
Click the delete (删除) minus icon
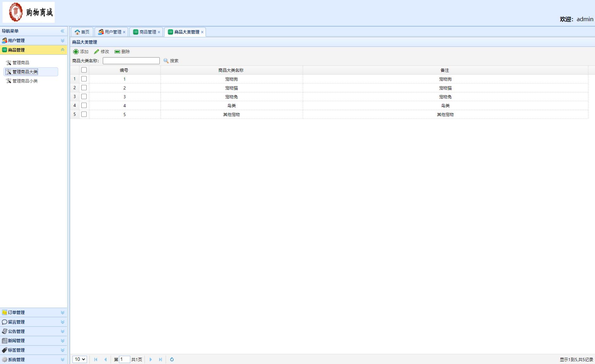117,52
